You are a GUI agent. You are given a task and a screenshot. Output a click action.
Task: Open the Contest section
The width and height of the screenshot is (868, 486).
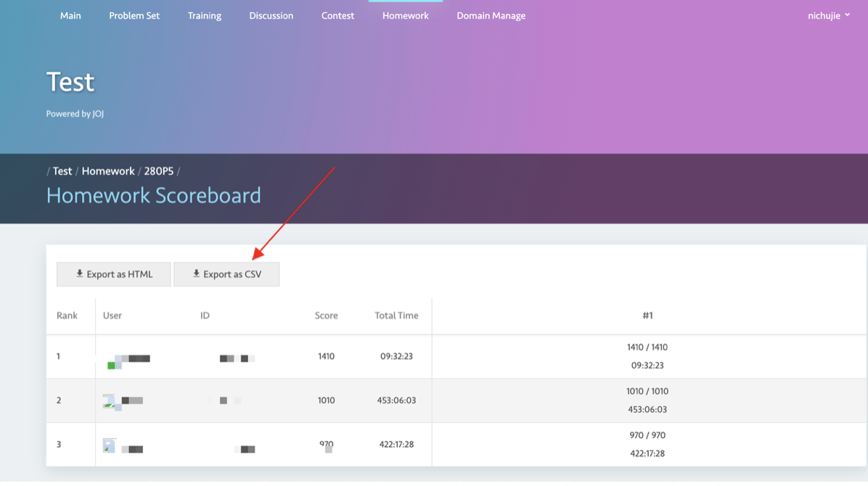(x=337, y=15)
